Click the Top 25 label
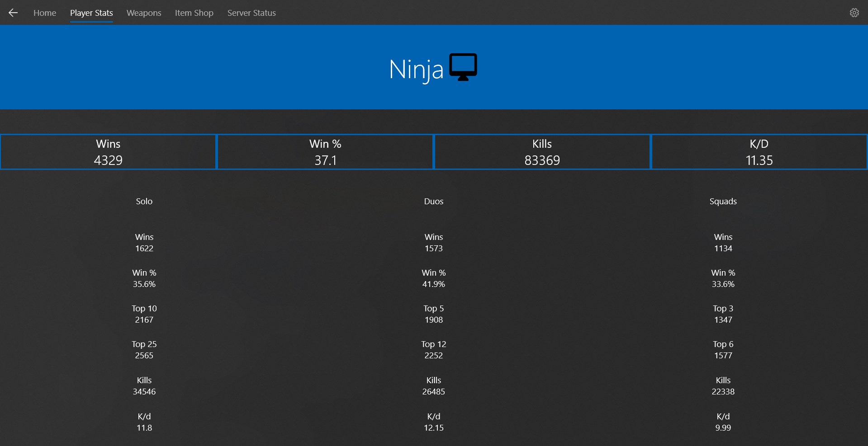 [x=144, y=344]
